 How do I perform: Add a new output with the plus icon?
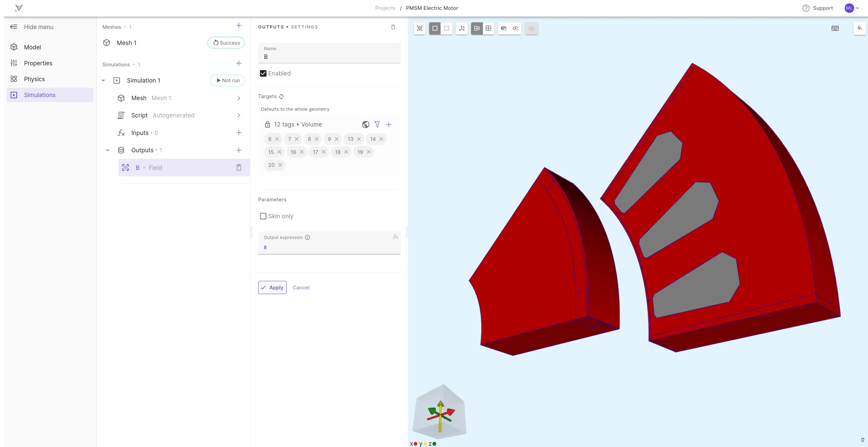point(239,150)
